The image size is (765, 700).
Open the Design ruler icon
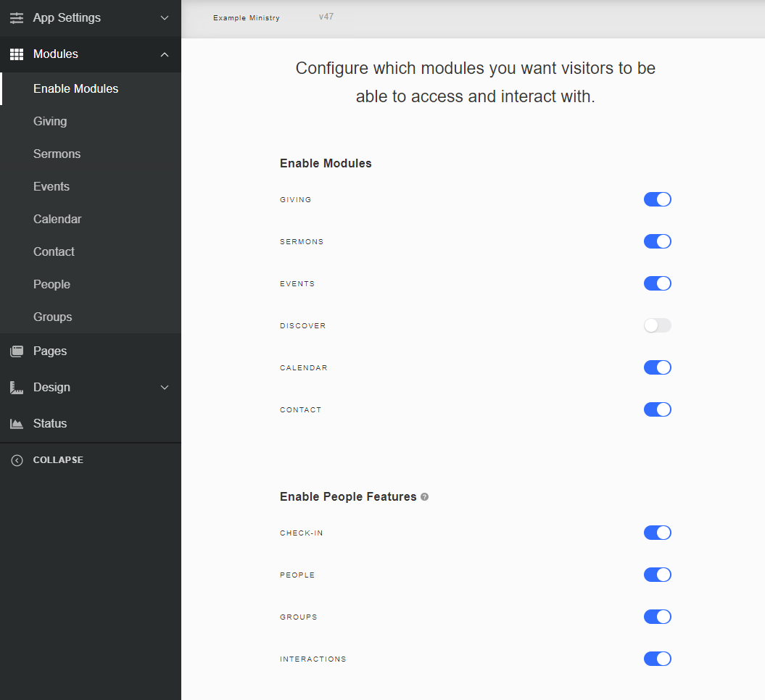[x=16, y=387]
